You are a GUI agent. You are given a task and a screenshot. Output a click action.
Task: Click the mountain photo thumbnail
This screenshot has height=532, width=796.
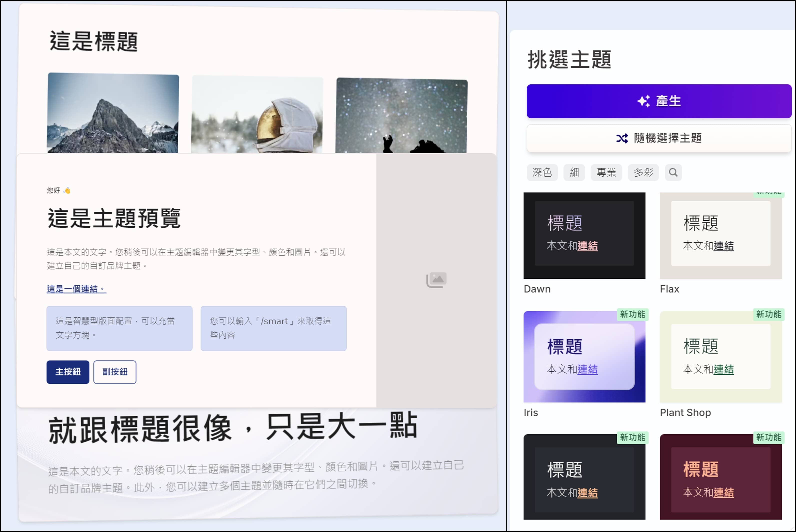(113, 113)
